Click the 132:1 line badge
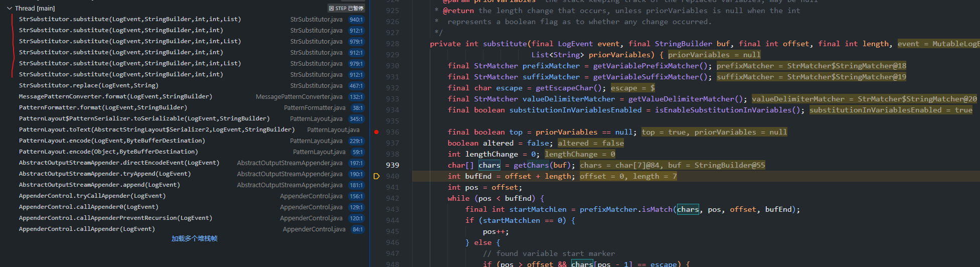 (356, 97)
